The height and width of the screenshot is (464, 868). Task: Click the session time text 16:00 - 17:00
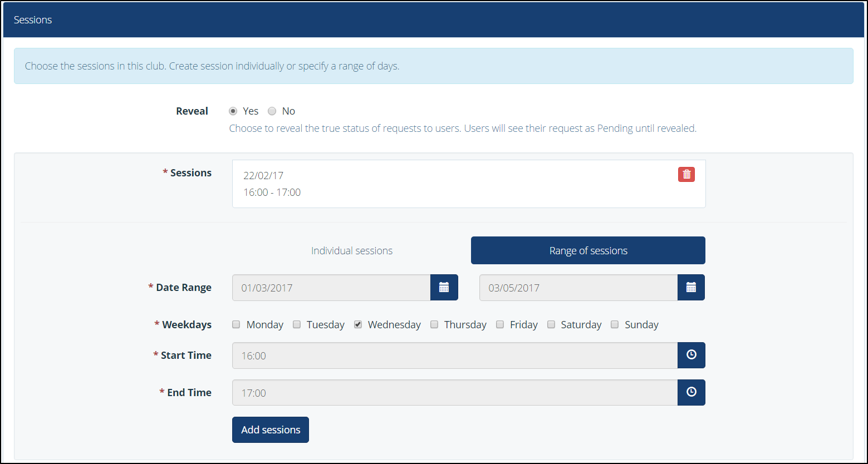(272, 192)
